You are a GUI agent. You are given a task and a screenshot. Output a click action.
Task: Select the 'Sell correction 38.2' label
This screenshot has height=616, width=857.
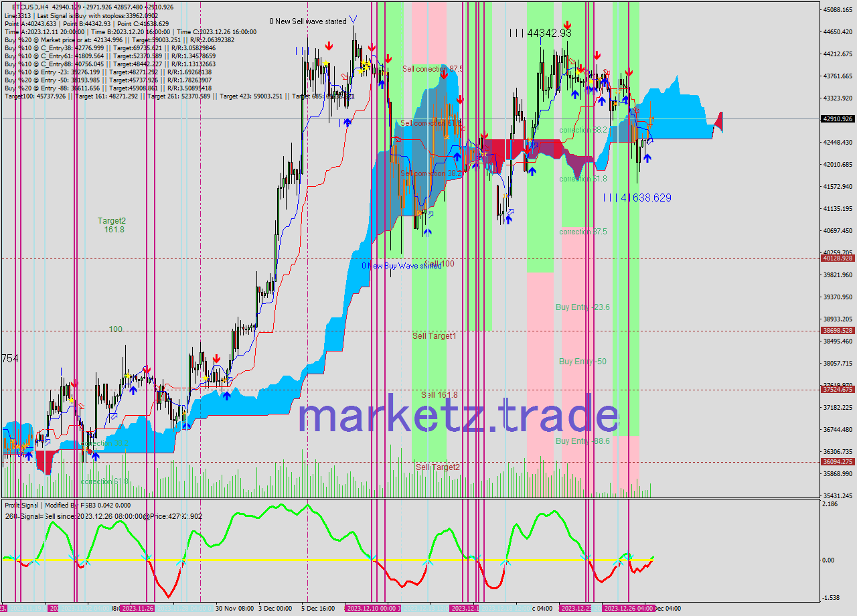click(x=431, y=173)
